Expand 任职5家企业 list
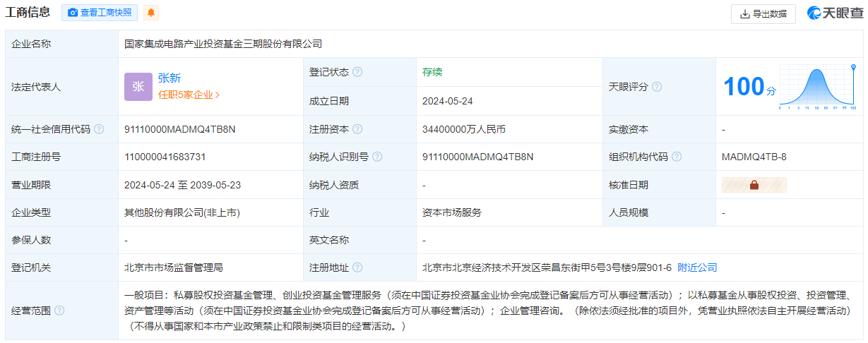868x343 pixels. pos(189,95)
